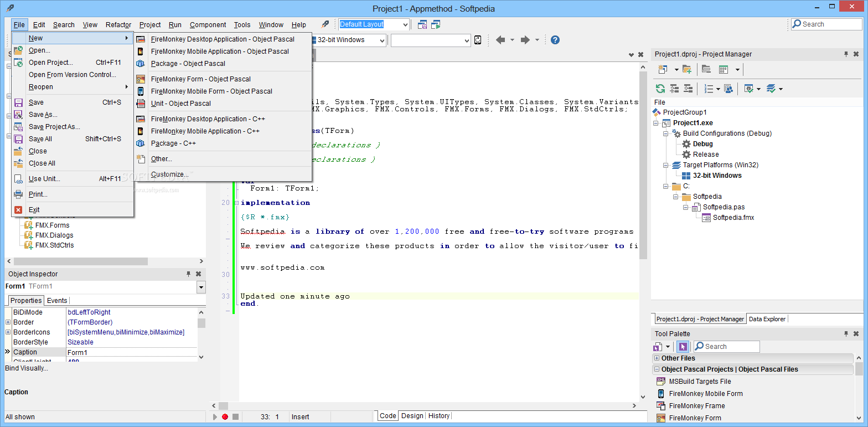Click the folder view icon in Project Manager
The image size is (868, 427).
706,69
